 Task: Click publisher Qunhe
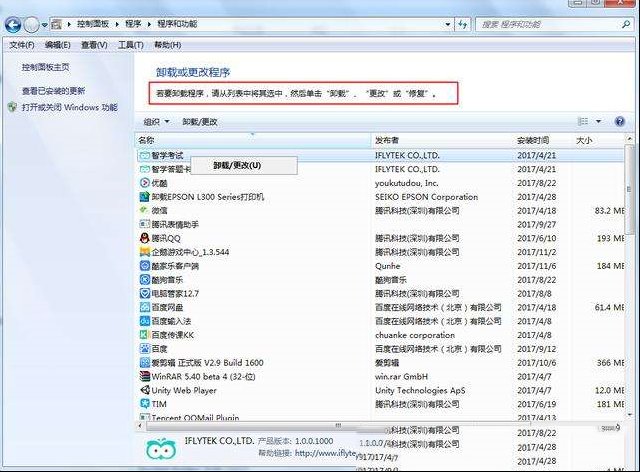[x=387, y=266]
